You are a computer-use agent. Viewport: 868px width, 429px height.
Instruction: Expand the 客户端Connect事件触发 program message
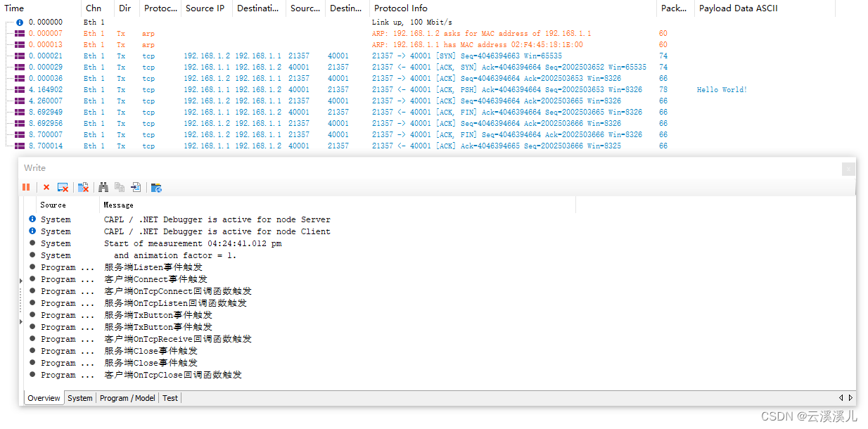click(22, 278)
